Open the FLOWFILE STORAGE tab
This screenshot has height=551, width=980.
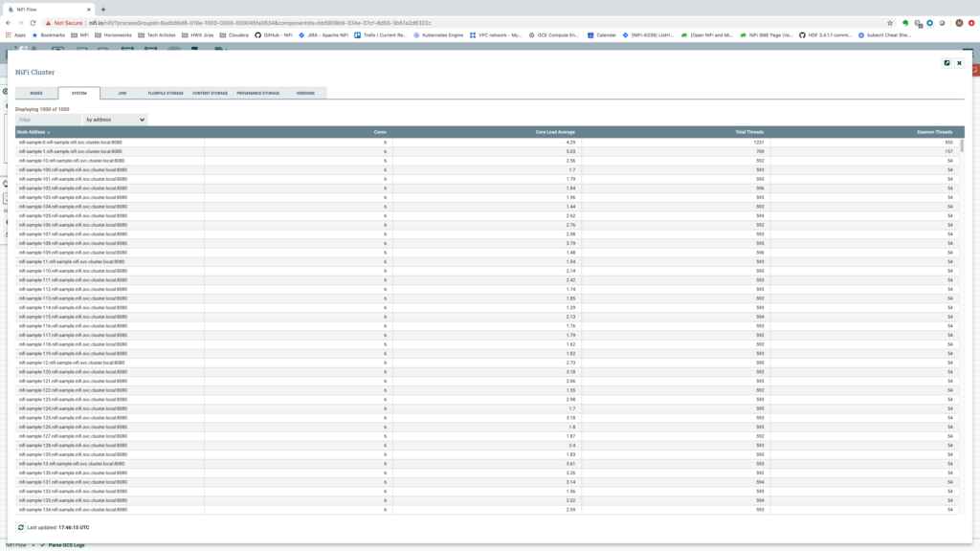pos(165,93)
